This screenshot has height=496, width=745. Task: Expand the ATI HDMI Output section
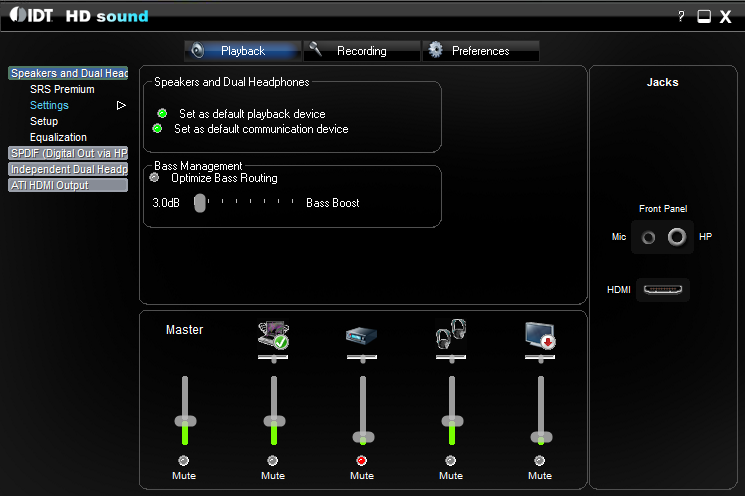tap(68, 185)
